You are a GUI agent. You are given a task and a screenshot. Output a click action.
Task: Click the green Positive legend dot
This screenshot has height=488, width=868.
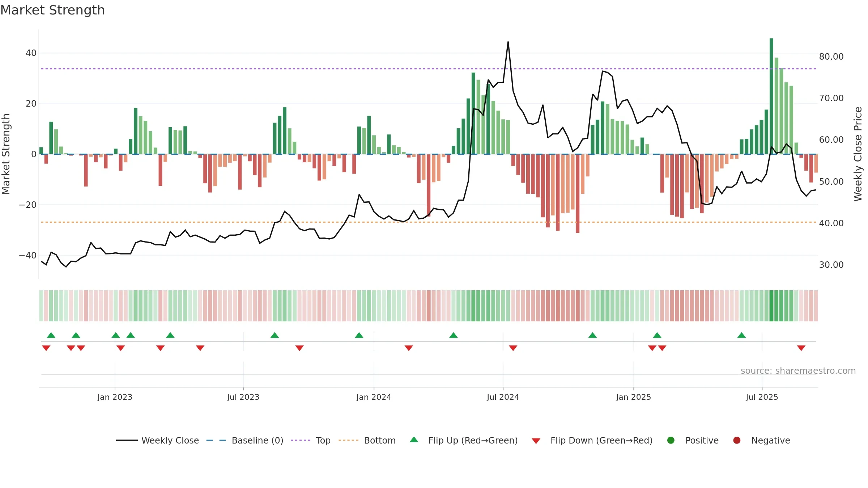[x=671, y=440]
